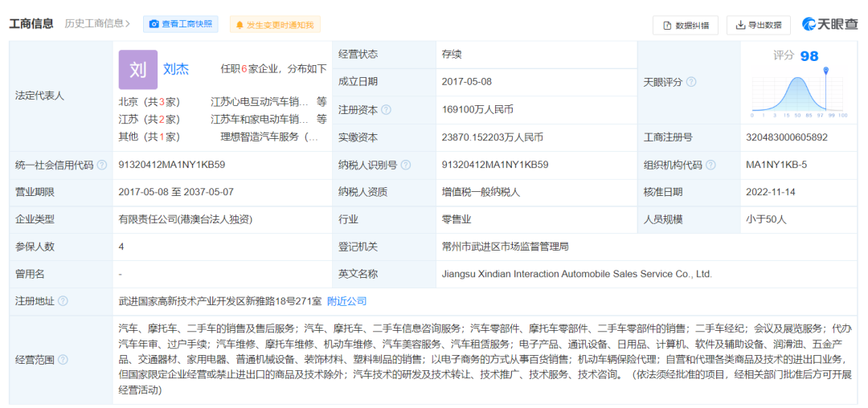Click business term 2017-05-08 至 2037-05-07

tap(176, 193)
